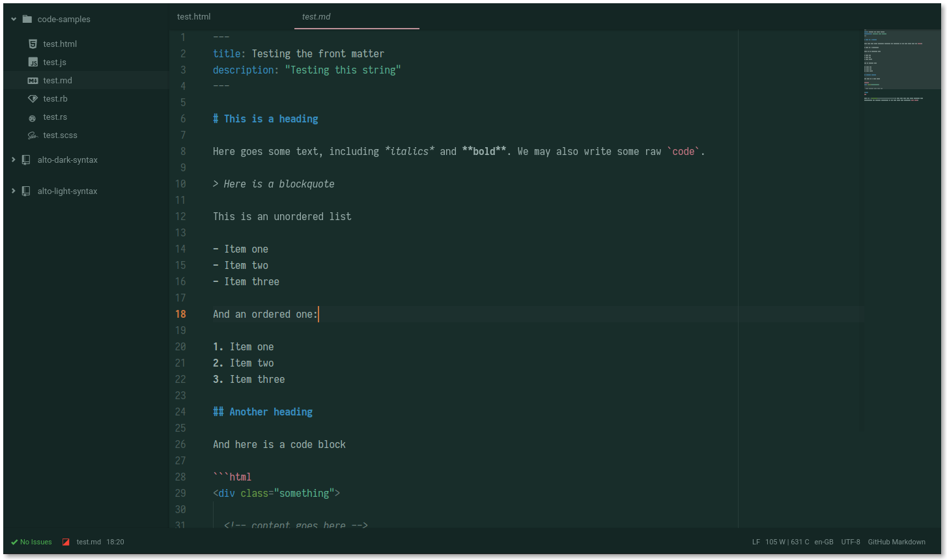Change spell-check language en-GB
The width and height of the screenshot is (947, 560).
pos(824,542)
